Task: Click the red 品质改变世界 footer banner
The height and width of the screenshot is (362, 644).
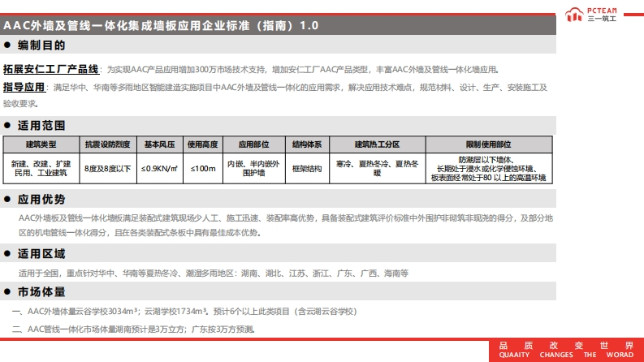Action: pyautogui.click(x=564, y=350)
